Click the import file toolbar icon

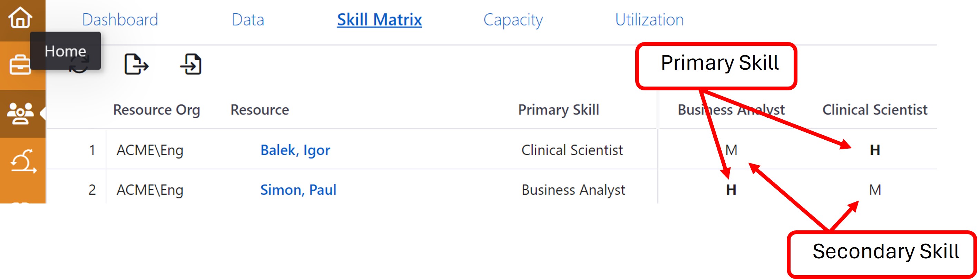point(191,64)
